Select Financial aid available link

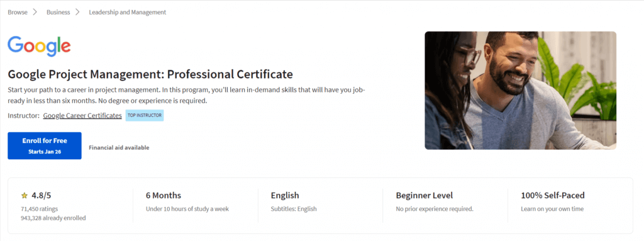119,148
